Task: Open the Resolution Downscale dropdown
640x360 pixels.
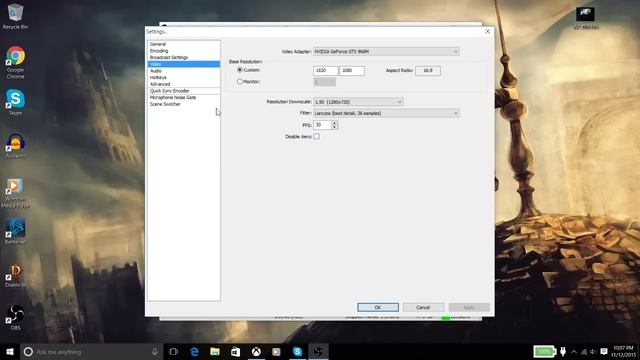Action: pyautogui.click(x=358, y=102)
